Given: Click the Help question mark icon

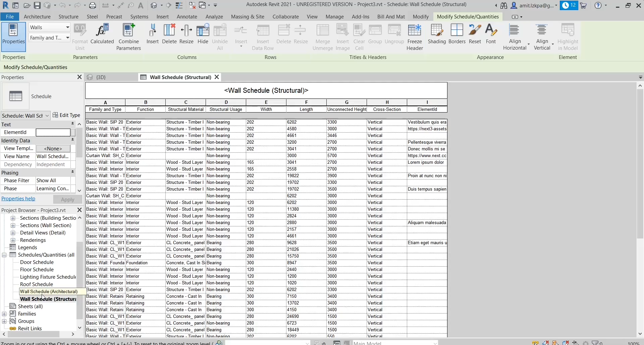Looking at the screenshot, I should [x=598, y=5].
